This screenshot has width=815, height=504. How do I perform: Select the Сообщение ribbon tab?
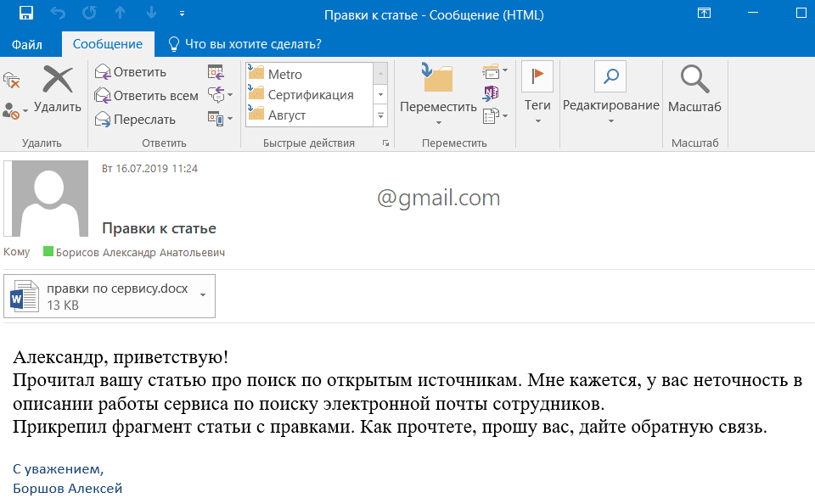[x=108, y=44]
